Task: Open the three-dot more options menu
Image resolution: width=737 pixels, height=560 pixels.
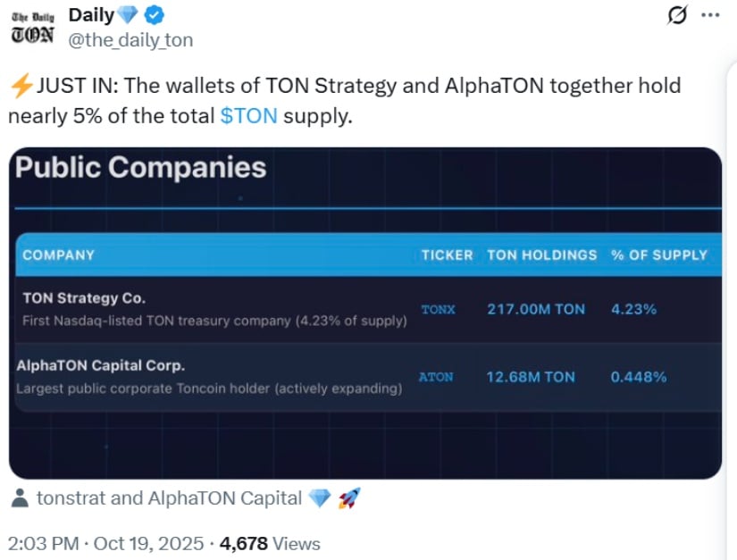Action: pos(710,15)
